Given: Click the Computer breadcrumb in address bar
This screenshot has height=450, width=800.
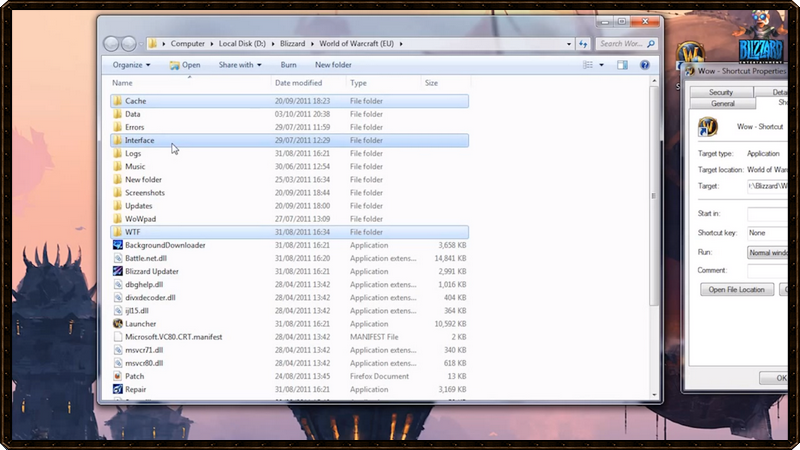Looking at the screenshot, I should (188, 44).
